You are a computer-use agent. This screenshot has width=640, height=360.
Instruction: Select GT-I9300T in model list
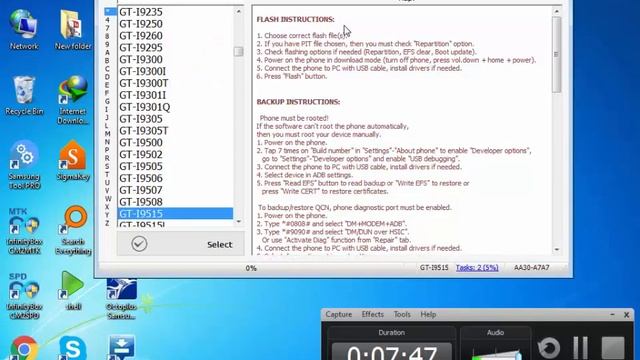(175, 83)
